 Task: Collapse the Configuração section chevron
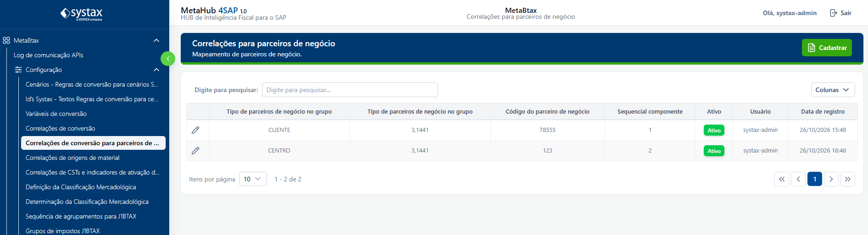[x=156, y=70]
